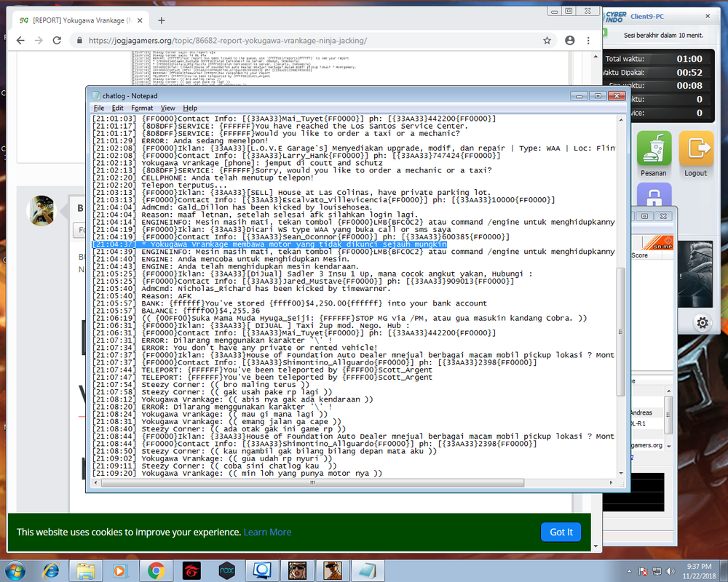
Task: Click line 'Reason: AFK' in chatlog
Action: tap(142, 295)
